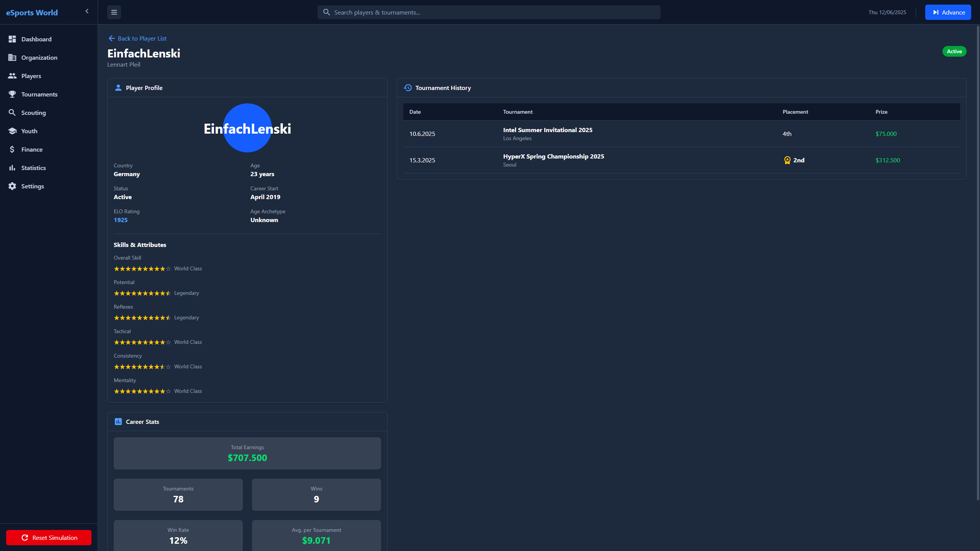980x551 pixels.
Task: Click the Player Profile person icon
Action: (118, 88)
